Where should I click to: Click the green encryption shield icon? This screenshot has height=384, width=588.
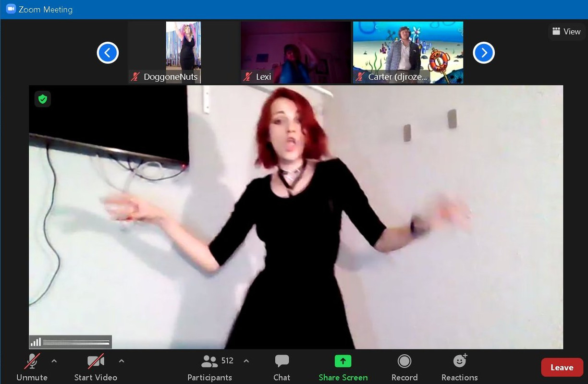click(43, 99)
